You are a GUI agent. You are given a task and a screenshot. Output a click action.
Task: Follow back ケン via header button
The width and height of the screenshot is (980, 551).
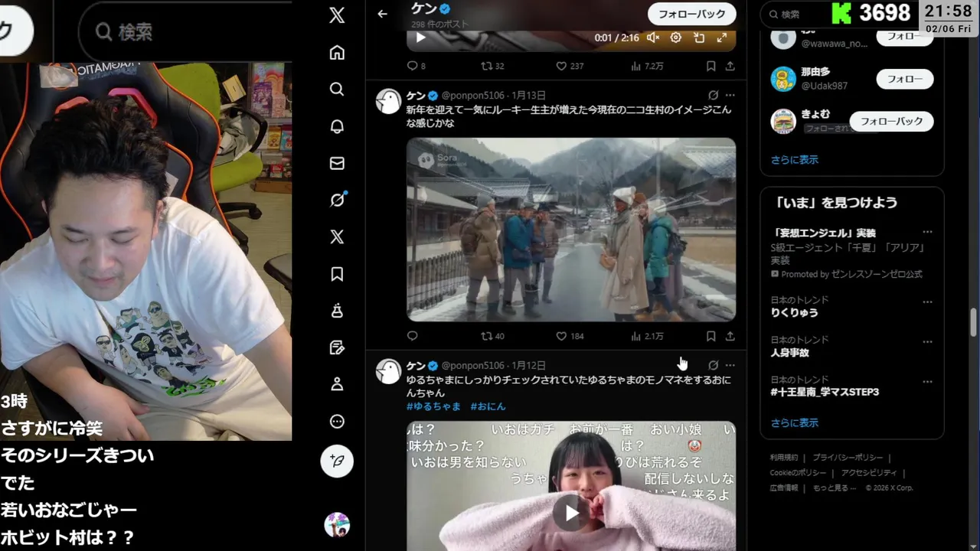pyautogui.click(x=692, y=14)
